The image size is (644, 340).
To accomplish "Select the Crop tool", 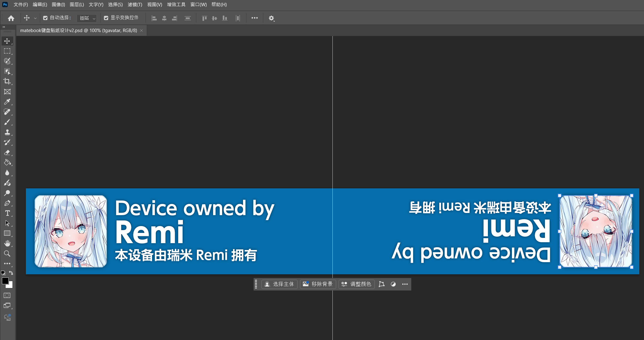I will tap(7, 81).
